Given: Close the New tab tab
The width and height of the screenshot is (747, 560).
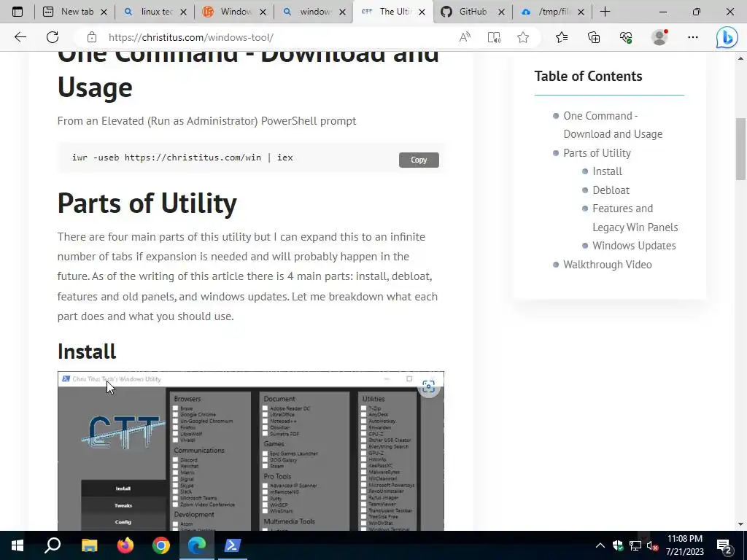Looking at the screenshot, I should pos(104,12).
